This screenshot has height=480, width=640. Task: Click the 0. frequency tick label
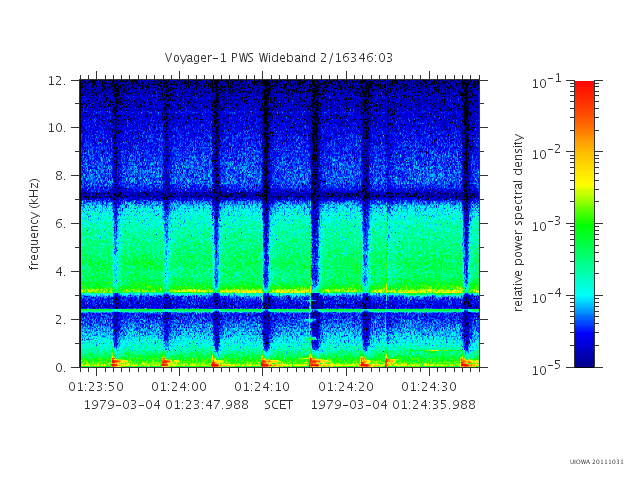coord(60,367)
